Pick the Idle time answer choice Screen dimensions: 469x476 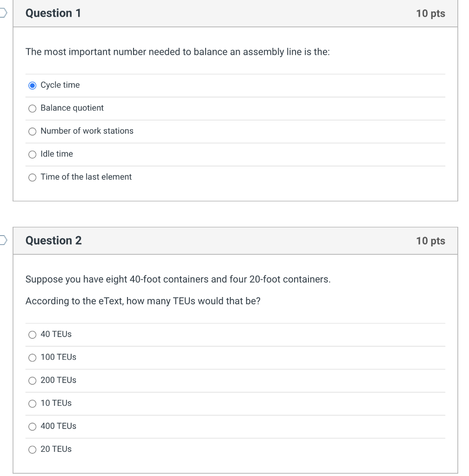coord(32,154)
